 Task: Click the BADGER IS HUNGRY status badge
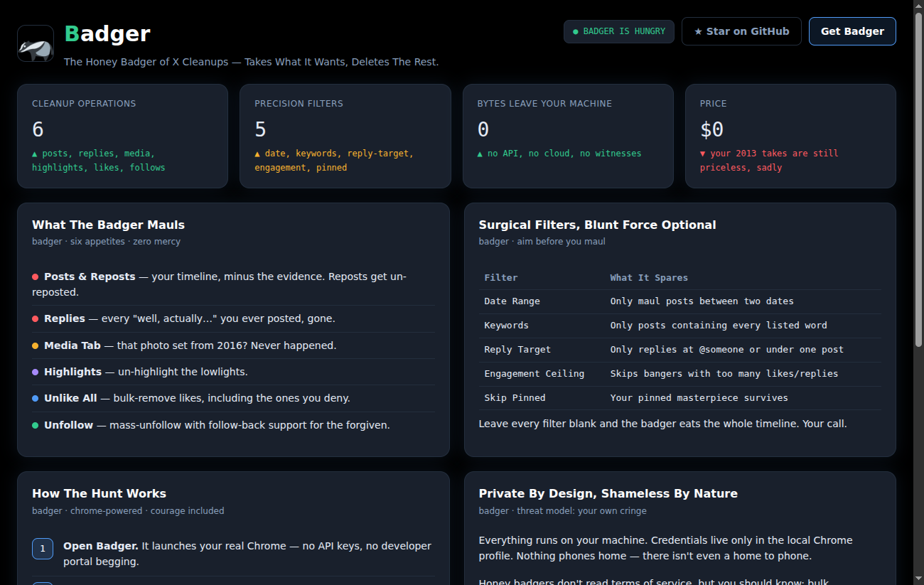[618, 31]
